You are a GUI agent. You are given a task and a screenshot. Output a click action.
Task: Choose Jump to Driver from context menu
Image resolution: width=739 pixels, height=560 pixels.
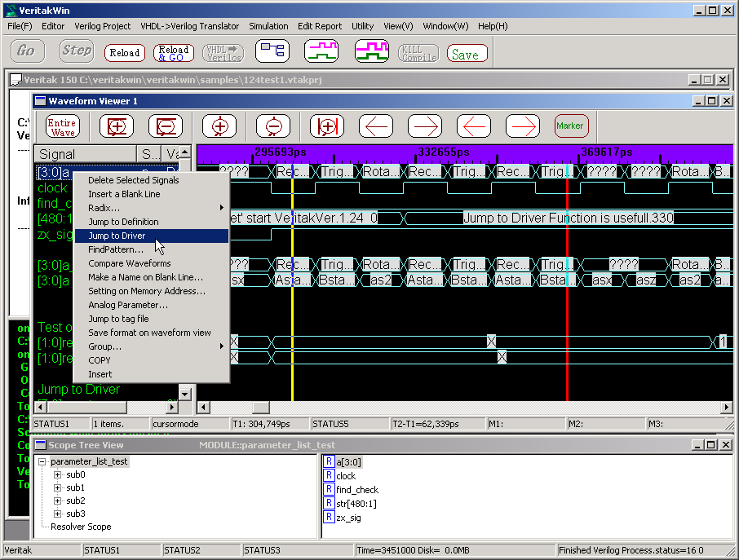click(117, 236)
